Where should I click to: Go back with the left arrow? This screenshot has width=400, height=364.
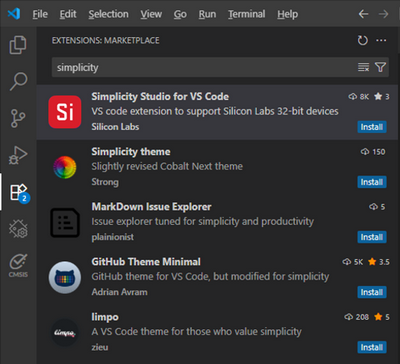[363, 14]
